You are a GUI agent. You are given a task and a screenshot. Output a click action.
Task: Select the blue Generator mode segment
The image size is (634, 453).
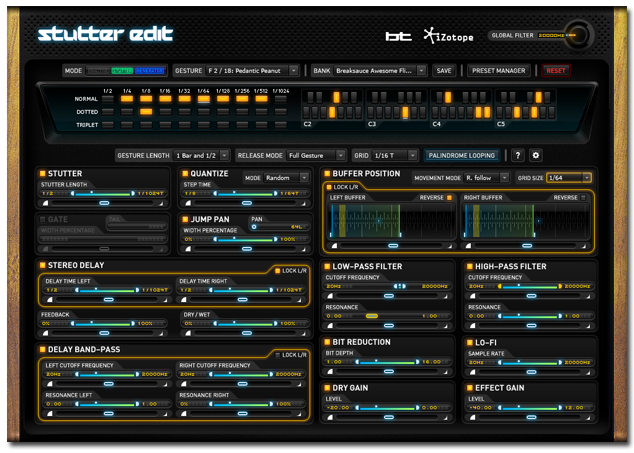click(x=149, y=71)
